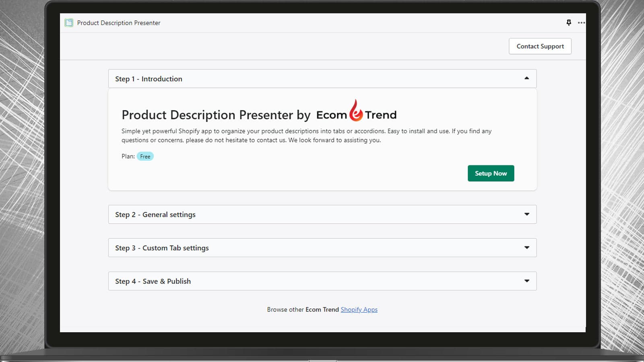Click the chevron on Step 2 header
Viewport: 644px width, 362px height.
point(526,214)
